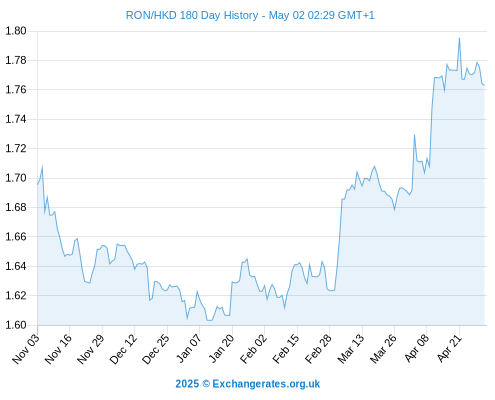Click the 1.80 y-axis value label
The image size is (495, 400).
click(16, 31)
